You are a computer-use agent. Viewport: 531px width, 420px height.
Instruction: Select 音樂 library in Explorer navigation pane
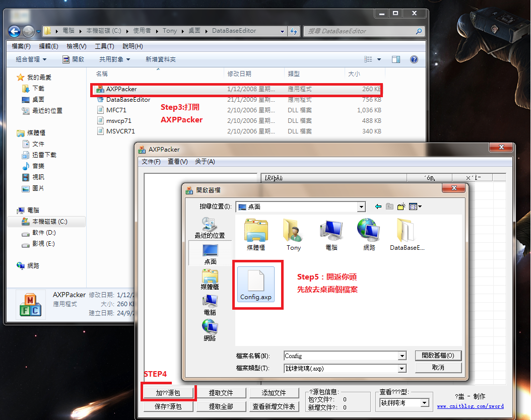(33, 166)
